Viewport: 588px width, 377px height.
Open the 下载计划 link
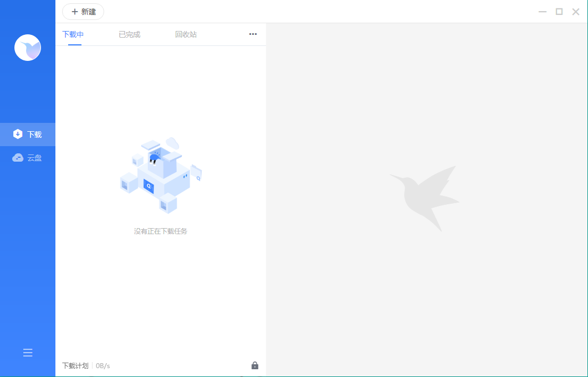pos(75,365)
